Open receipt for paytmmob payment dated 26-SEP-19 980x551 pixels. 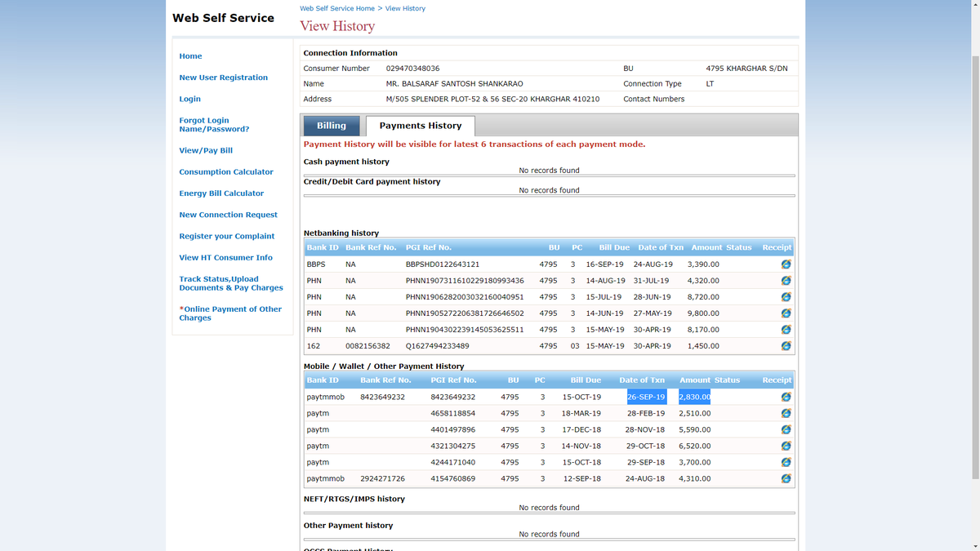[x=786, y=397]
